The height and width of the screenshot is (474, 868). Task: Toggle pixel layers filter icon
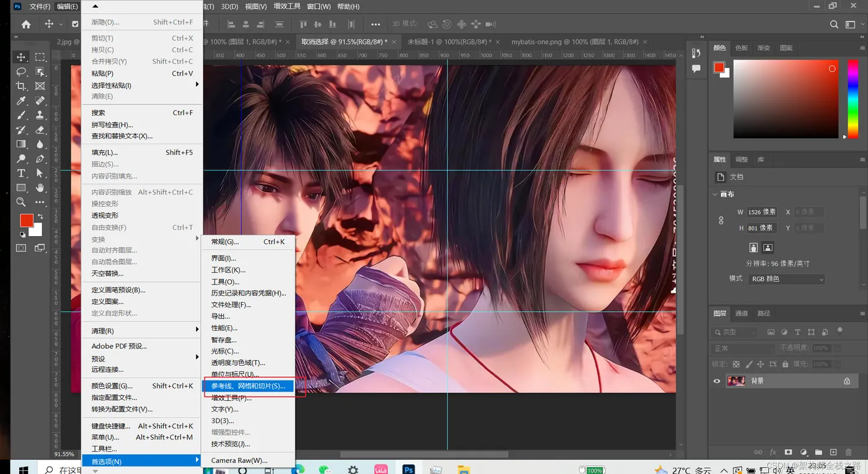(771, 332)
